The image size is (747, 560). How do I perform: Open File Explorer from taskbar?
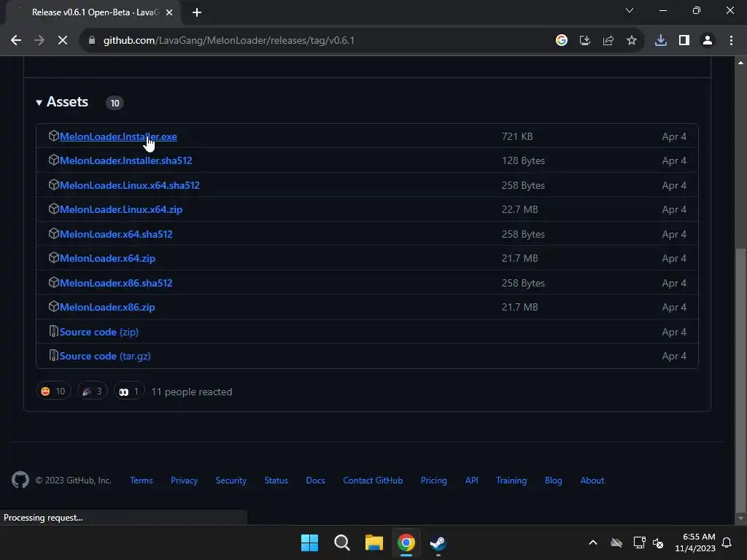[374, 542]
